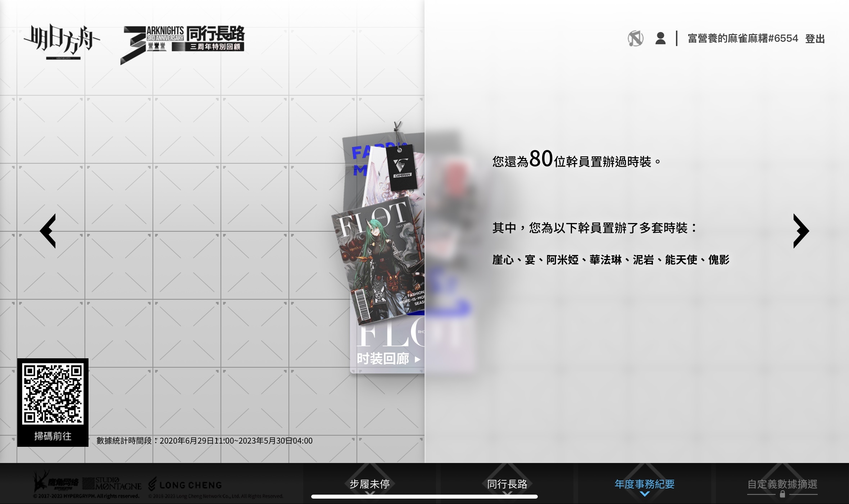
Task: Click the Studio Montagne logo
Action: pos(112,483)
